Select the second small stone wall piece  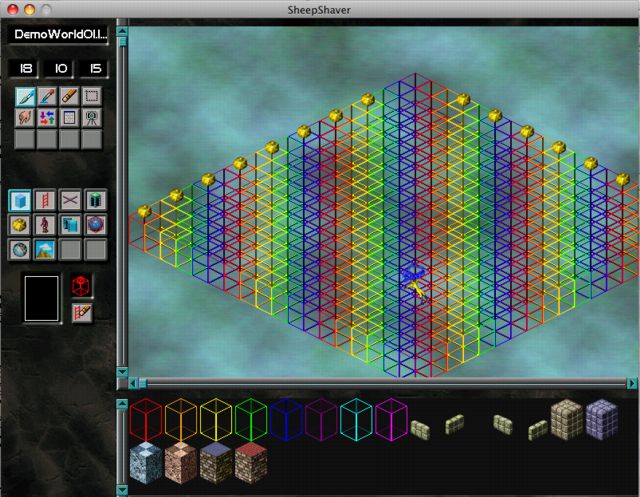(x=455, y=424)
